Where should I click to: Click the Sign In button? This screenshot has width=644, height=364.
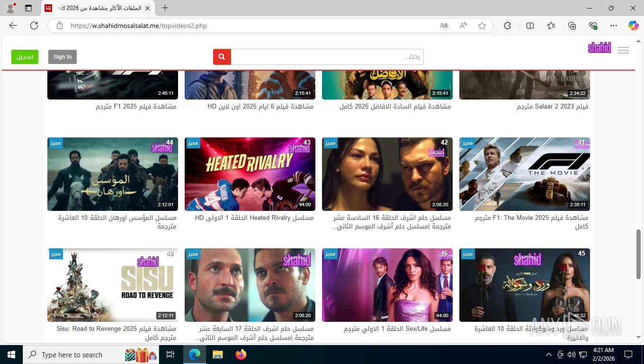tap(63, 57)
